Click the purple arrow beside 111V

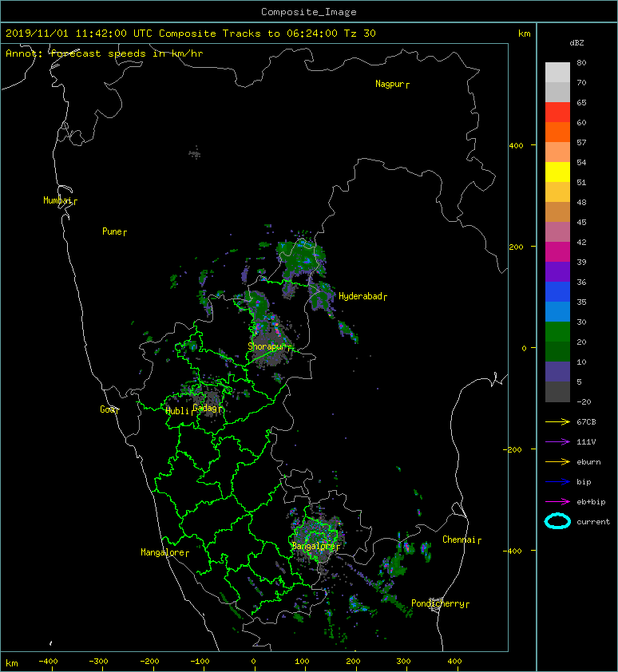pos(557,441)
